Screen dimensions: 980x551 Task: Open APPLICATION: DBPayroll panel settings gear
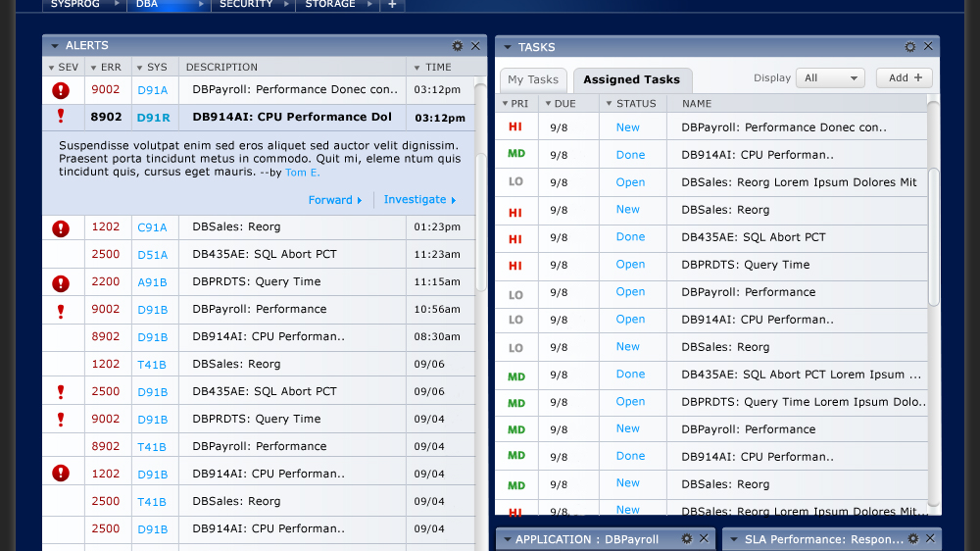coord(687,538)
